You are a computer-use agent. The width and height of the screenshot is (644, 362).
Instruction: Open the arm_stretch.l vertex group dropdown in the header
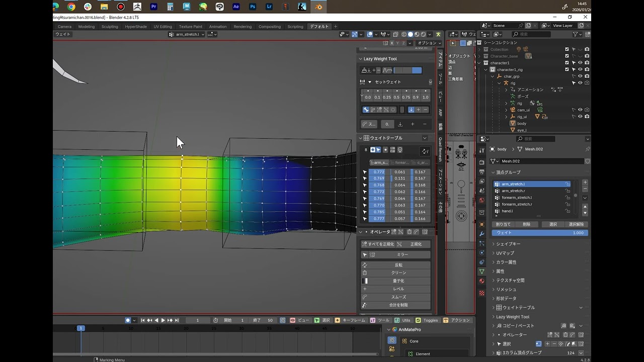187,34
